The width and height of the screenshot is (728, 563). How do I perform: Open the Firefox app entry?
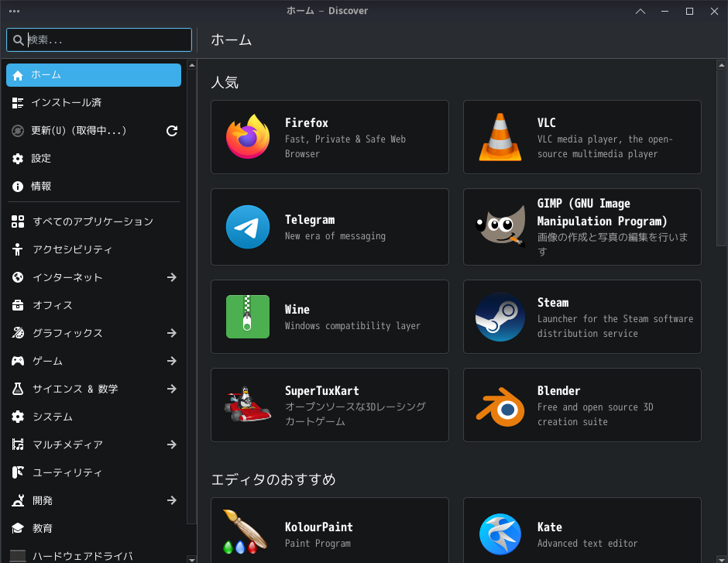(x=329, y=137)
